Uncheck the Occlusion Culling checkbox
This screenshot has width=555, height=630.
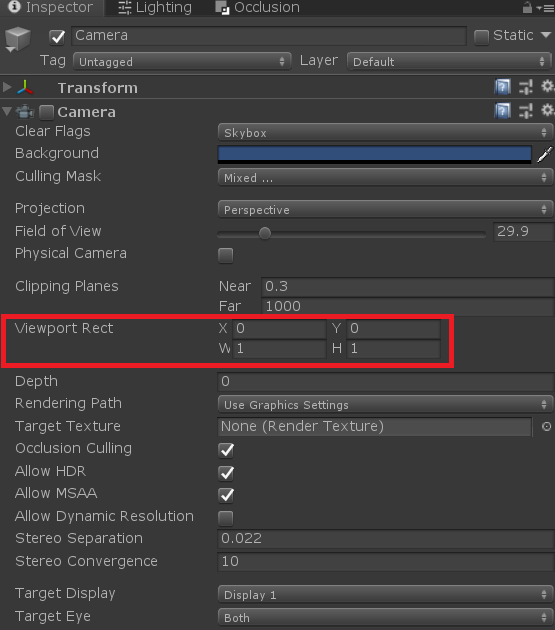[x=226, y=450]
